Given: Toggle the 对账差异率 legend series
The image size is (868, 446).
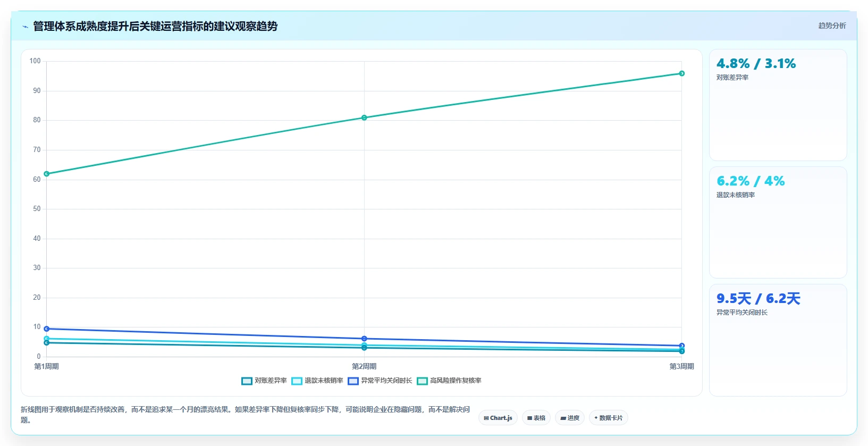Looking at the screenshot, I should (264, 381).
